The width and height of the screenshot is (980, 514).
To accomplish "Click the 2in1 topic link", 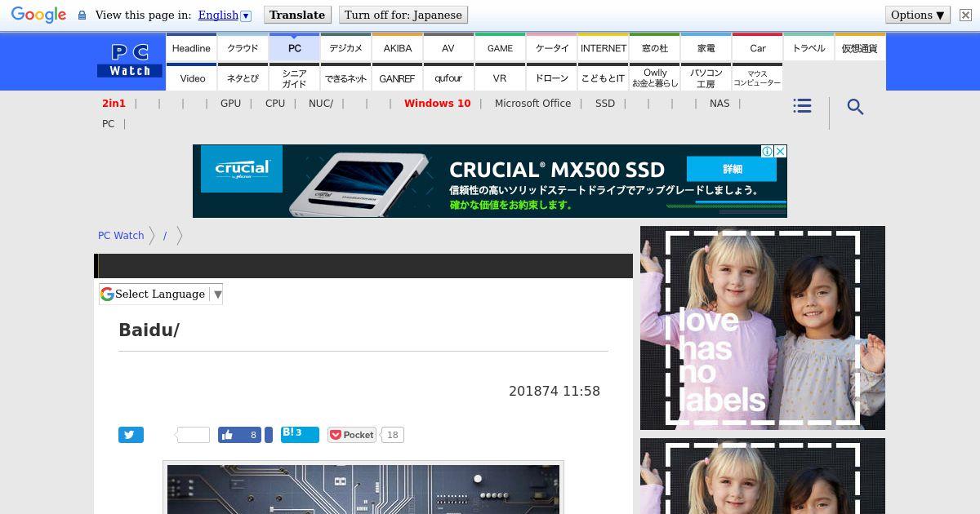I will click(114, 103).
